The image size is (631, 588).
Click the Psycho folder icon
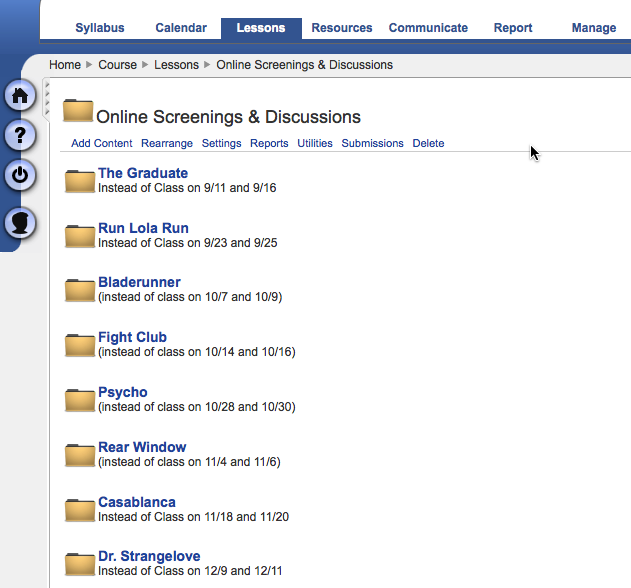pos(80,400)
